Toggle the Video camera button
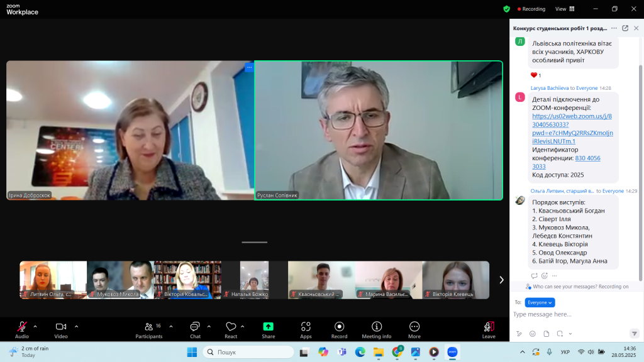This screenshot has width=644, height=362. (x=61, y=327)
